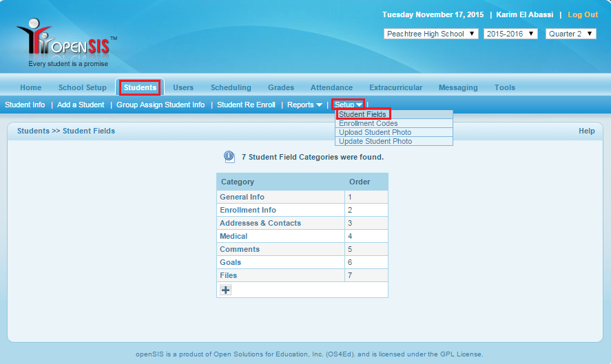Click the openSIS logo
611x364 pixels.
click(66, 44)
